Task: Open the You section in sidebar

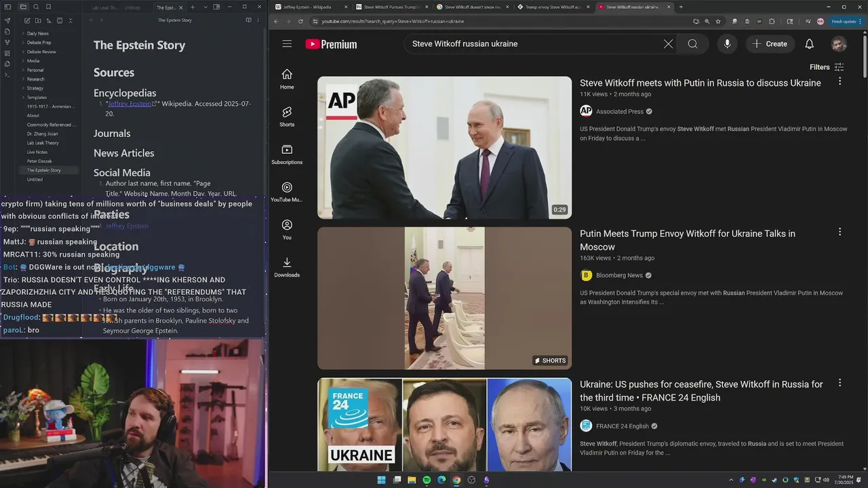Action: click(x=287, y=229)
